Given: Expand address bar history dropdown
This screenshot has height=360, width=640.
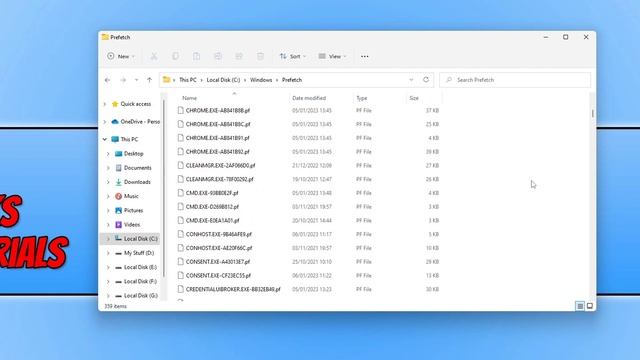Looking at the screenshot, I should click(411, 80).
